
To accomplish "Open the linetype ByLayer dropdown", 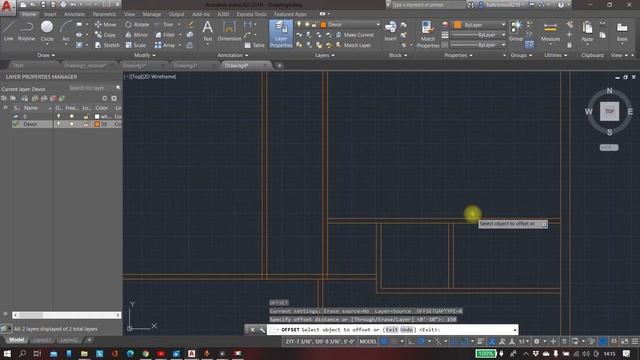I will point(480,45).
